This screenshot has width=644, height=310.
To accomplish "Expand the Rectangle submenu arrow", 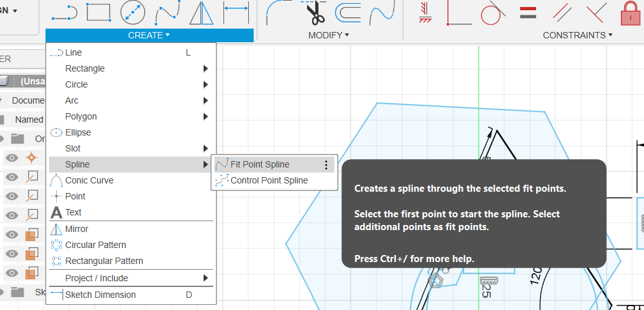I will (206, 68).
